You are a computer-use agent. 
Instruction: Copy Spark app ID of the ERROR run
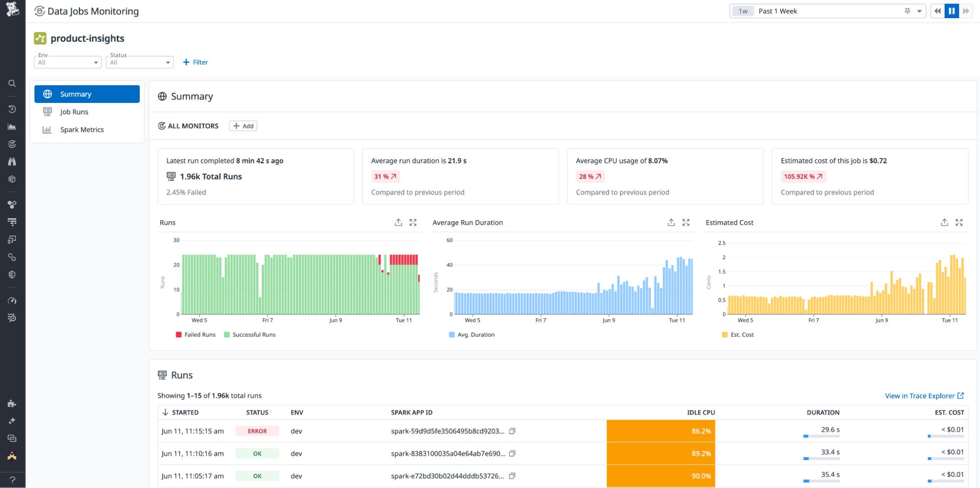512,431
